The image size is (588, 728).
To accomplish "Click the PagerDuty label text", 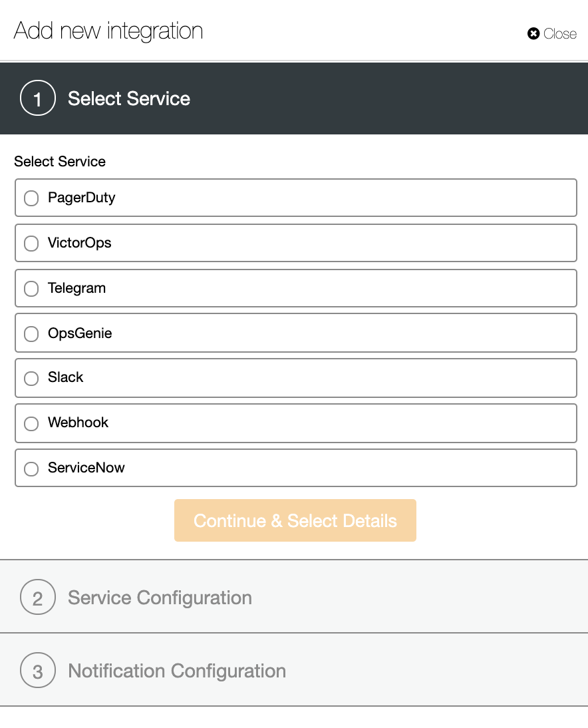I will (x=81, y=198).
